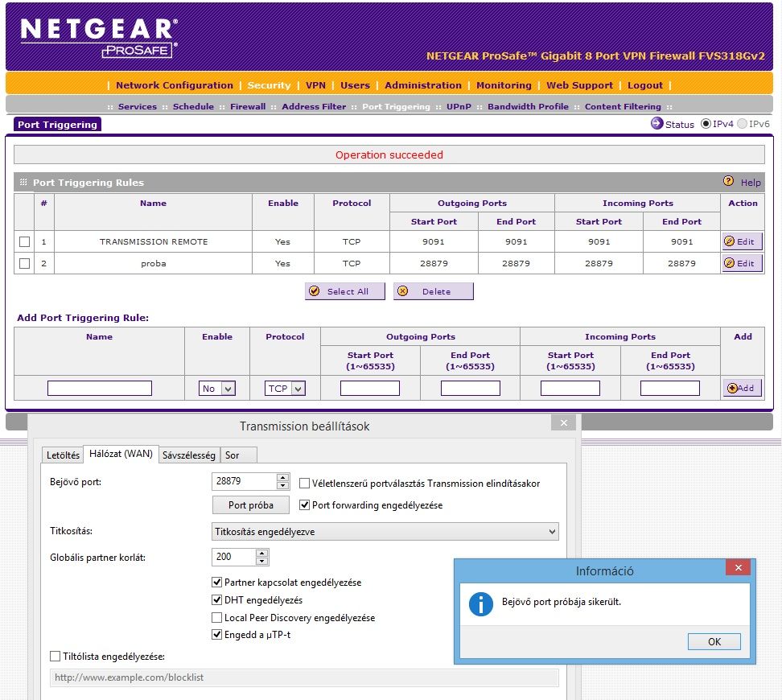Click the Status arrow icon
Screen dimensions: 782x700
[656, 123]
